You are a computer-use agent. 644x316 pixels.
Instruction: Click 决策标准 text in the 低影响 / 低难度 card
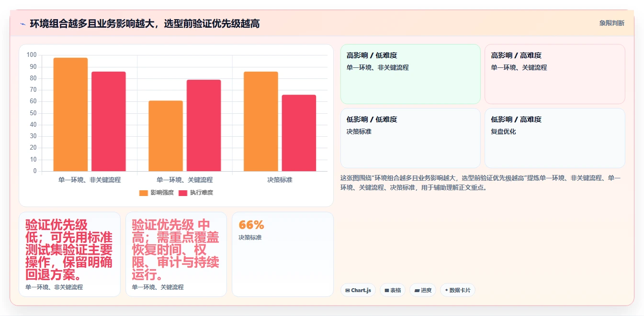tap(359, 131)
